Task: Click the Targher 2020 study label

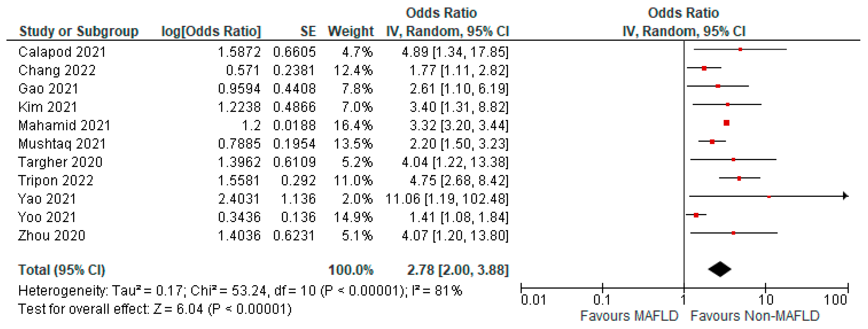Action: (60, 162)
